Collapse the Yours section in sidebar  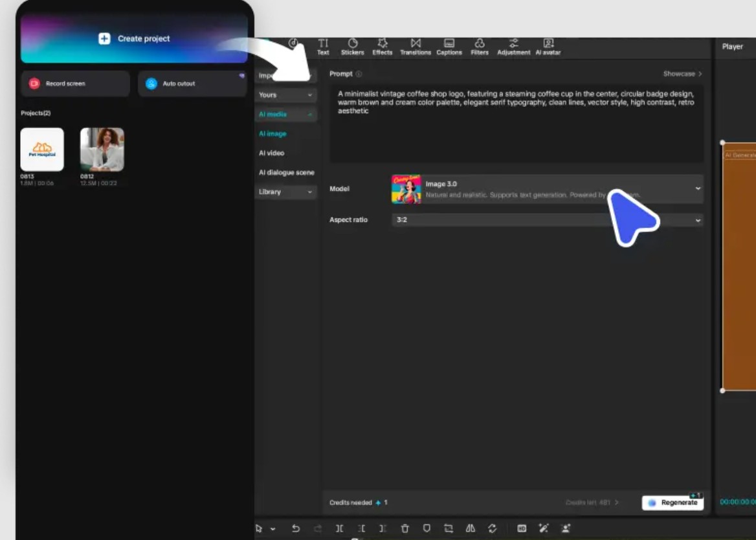tap(285, 95)
